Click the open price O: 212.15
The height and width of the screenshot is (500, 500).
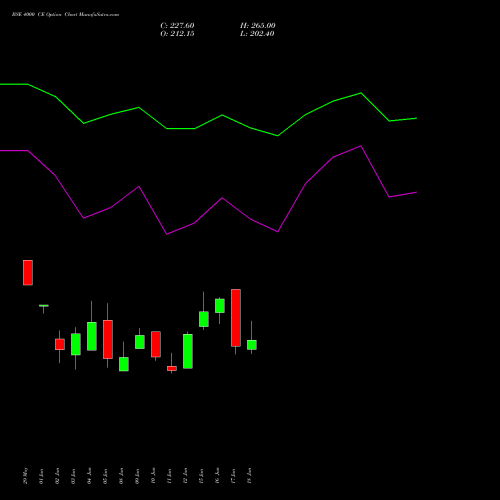(x=177, y=34)
